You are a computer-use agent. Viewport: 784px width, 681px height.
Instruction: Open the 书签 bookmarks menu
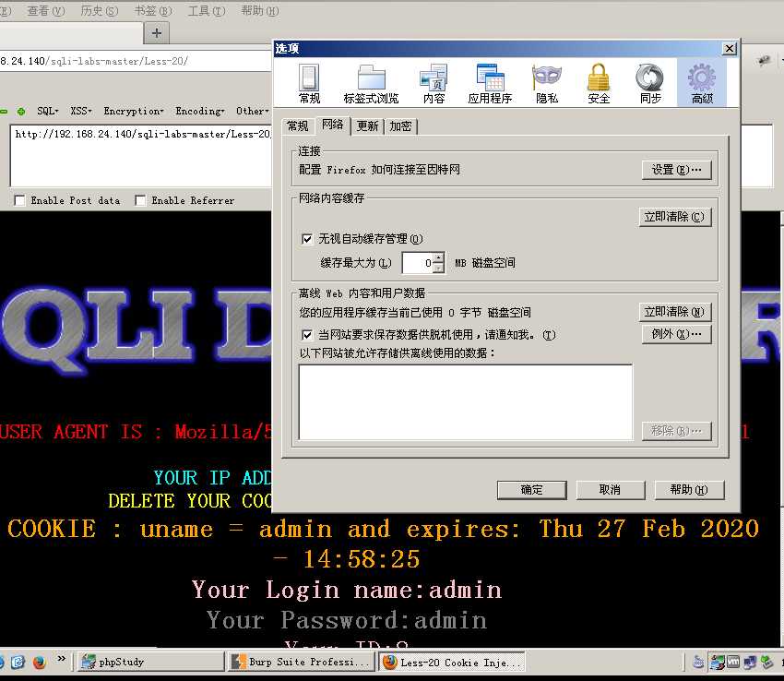[x=153, y=10]
